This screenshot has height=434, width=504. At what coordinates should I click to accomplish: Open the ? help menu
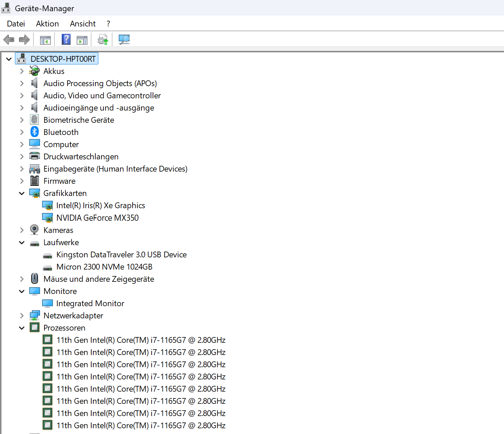click(x=108, y=24)
